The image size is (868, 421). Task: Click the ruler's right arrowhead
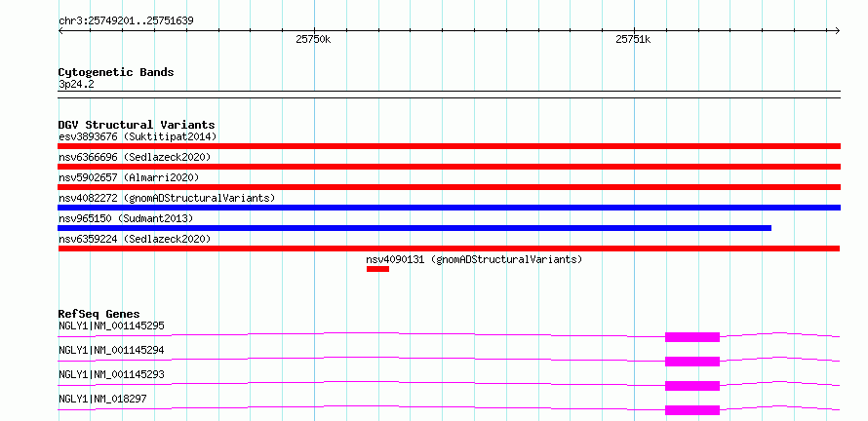[x=838, y=30]
